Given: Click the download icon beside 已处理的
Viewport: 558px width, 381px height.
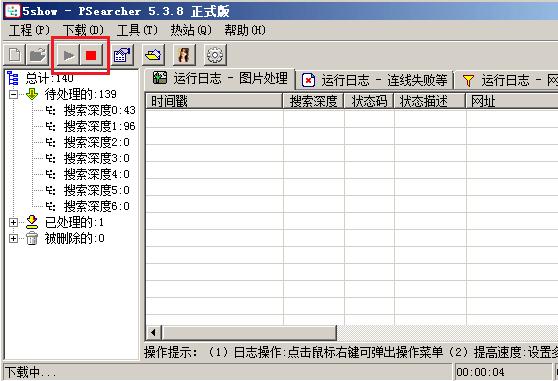Looking at the screenshot, I should pos(32,222).
